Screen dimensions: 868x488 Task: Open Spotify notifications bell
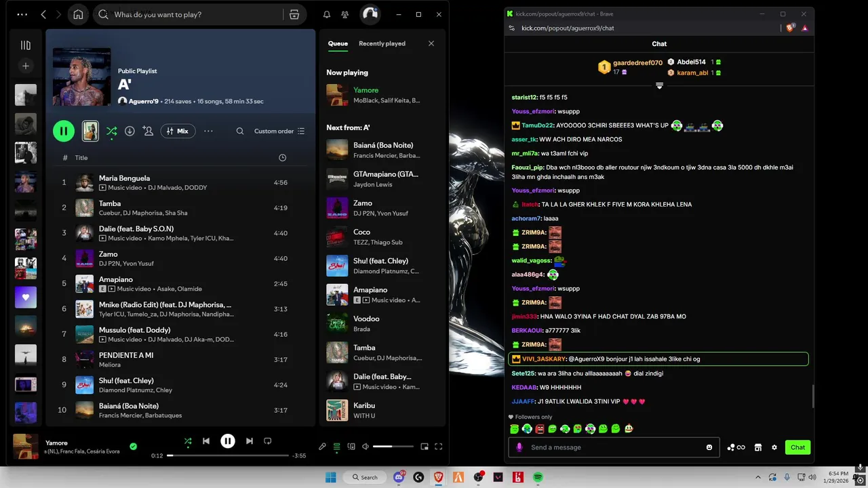click(x=327, y=14)
